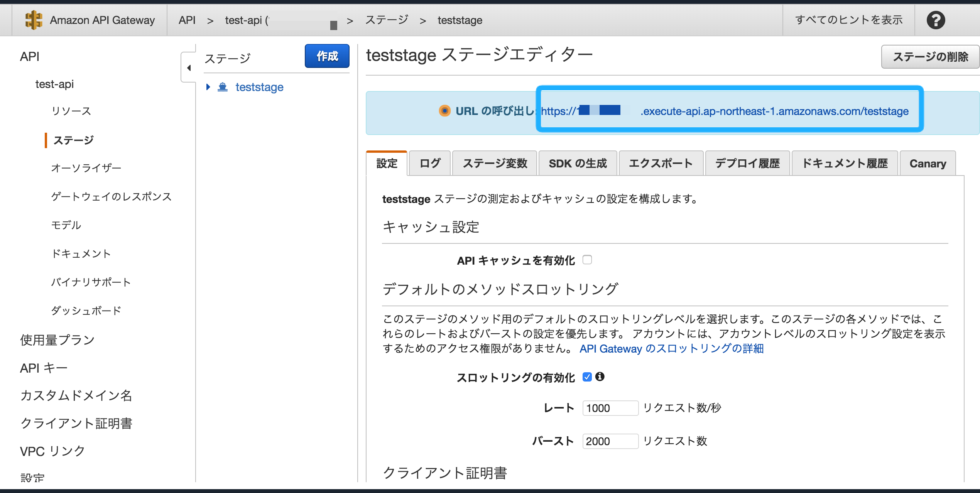
Task: Click the ステージの削除 button
Action: click(930, 57)
